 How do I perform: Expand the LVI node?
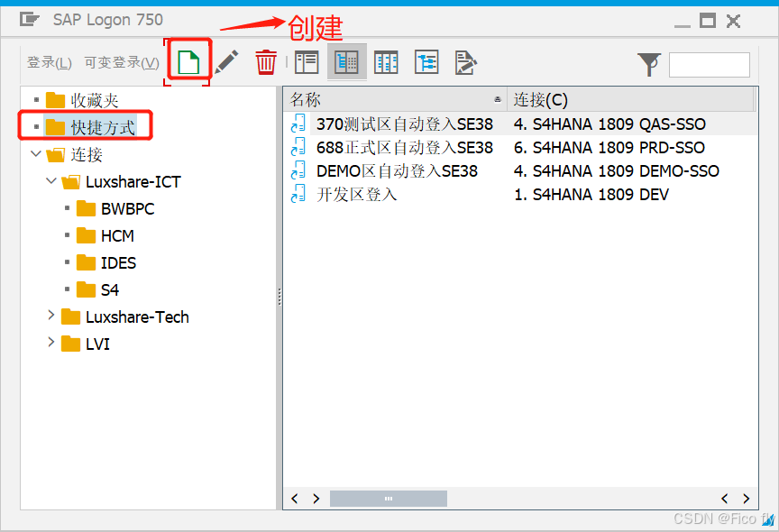coord(50,342)
